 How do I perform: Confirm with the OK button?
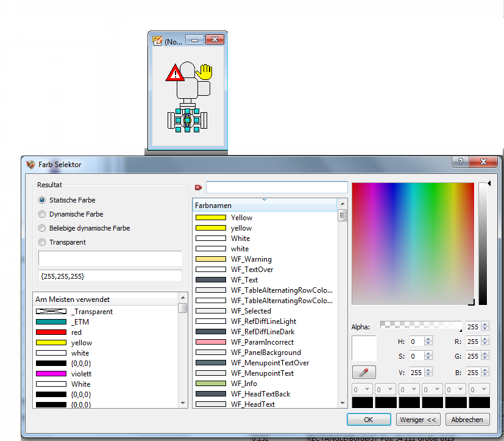coord(369,420)
